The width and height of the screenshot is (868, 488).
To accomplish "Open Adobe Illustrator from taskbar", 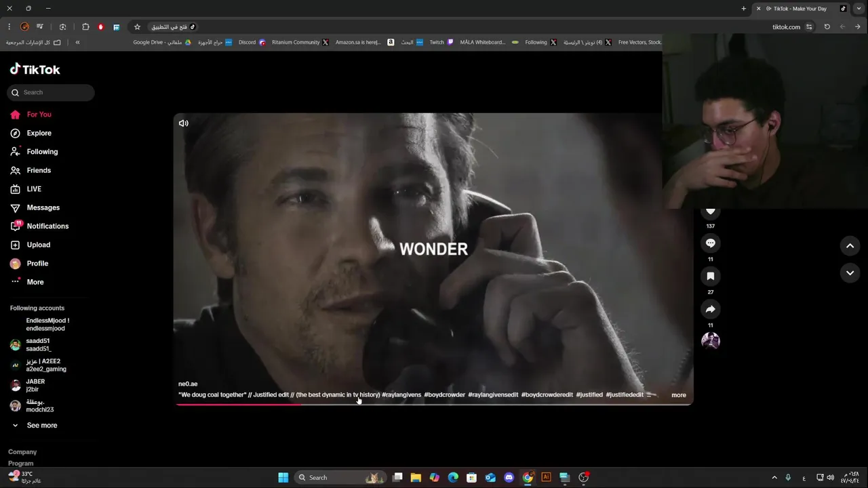I will (x=546, y=477).
